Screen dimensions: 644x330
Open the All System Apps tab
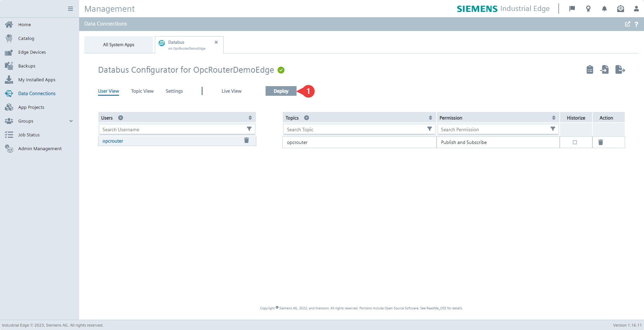coord(119,45)
